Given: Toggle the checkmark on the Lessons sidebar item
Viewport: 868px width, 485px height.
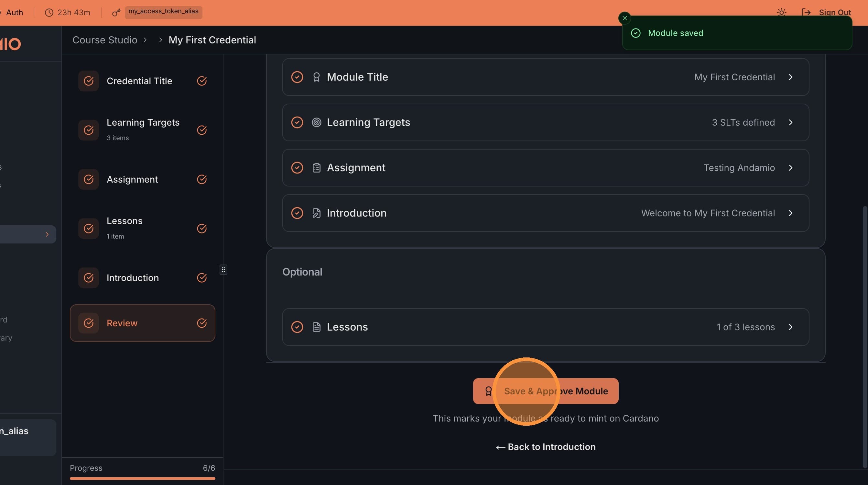Looking at the screenshot, I should 202,229.
